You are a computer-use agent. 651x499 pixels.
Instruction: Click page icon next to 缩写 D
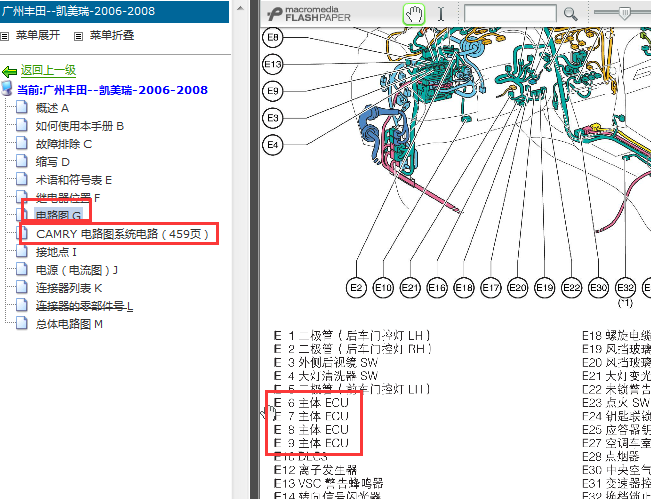click(x=22, y=161)
